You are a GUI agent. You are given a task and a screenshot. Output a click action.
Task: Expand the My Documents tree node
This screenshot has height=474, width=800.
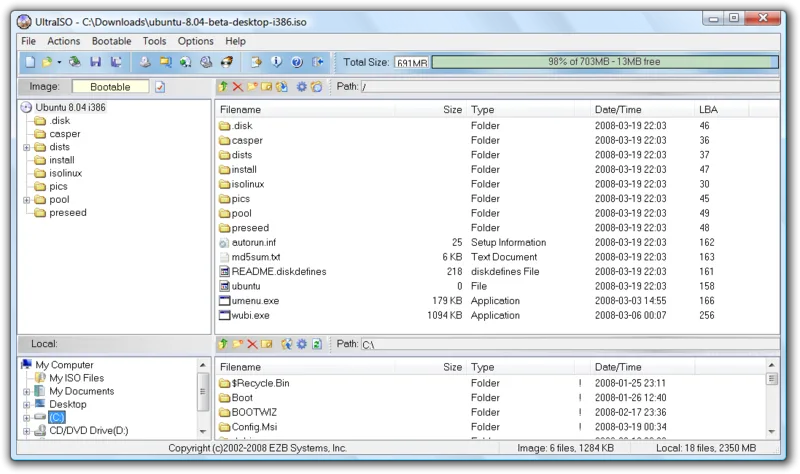(27, 392)
